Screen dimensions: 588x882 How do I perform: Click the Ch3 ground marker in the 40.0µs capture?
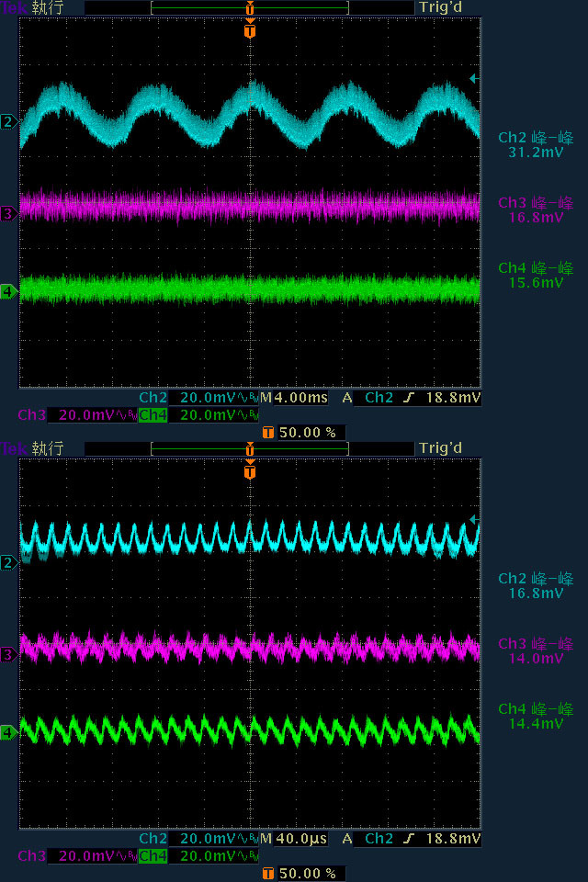[8, 655]
